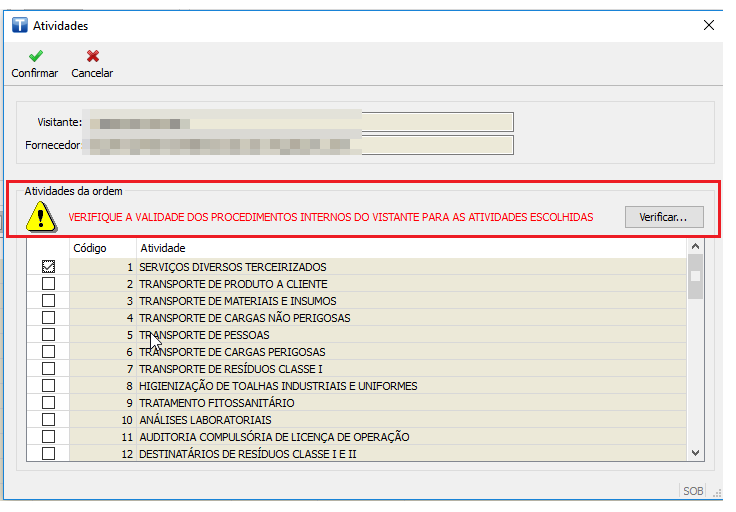This screenshot has width=736, height=512.
Task: Select the Análises Laboratoriais checkbox
Action: pos(48,420)
